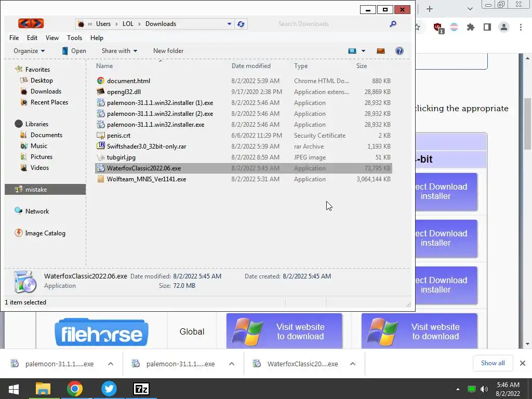Click the back arrow navigation button
Viewport: 532px width, 399px height.
coord(24,23)
